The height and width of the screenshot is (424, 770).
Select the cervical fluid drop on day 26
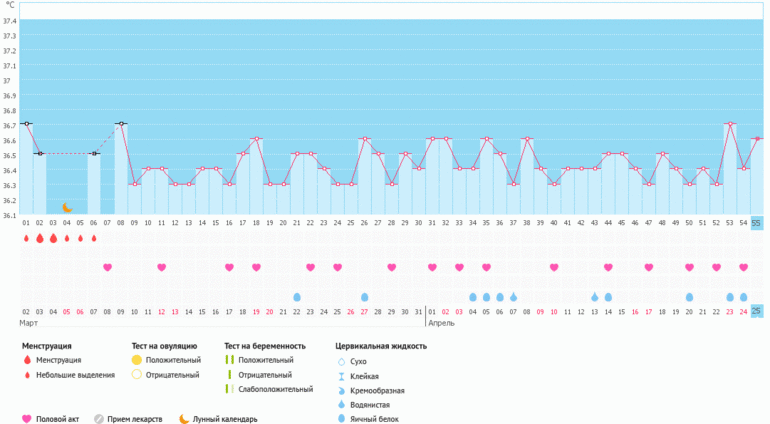coord(365,297)
